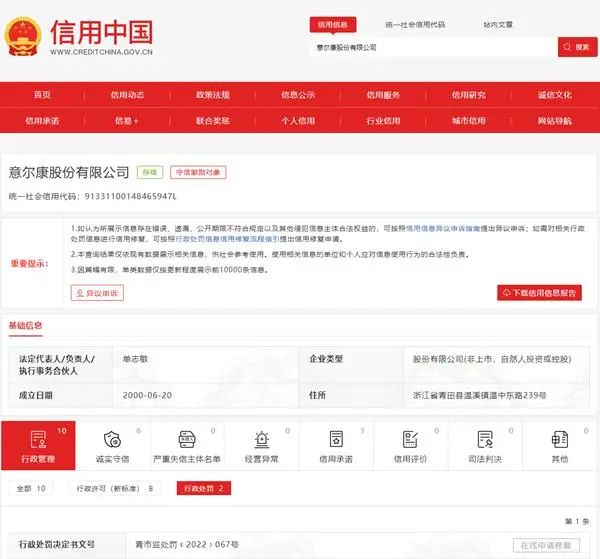Select the 行政许可（新标准）8 filter
The width and height of the screenshot is (600, 559).
click(x=116, y=489)
